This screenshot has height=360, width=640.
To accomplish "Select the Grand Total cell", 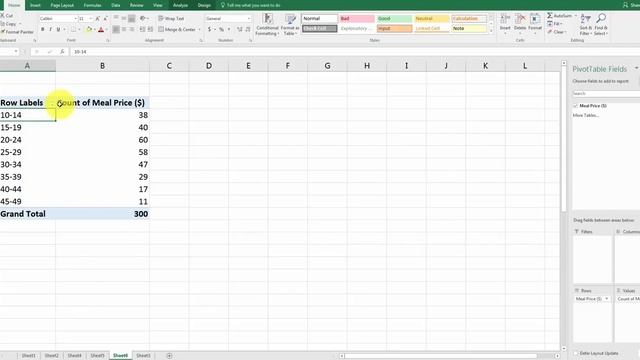I will [x=28, y=214].
